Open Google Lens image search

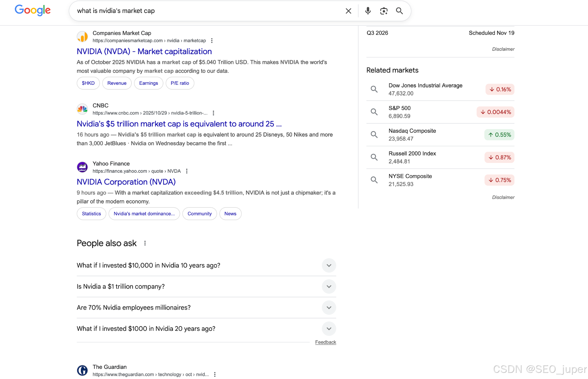click(x=384, y=11)
